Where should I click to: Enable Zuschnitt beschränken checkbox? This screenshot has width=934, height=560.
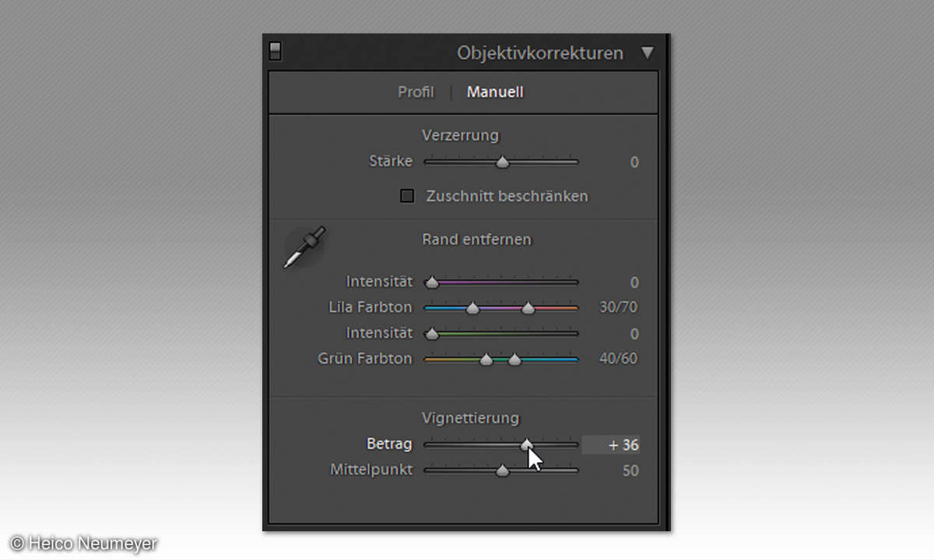[x=407, y=196]
